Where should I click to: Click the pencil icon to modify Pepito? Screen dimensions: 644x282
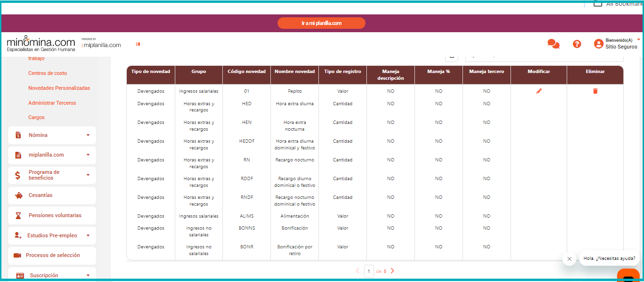click(x=538, y=91)
